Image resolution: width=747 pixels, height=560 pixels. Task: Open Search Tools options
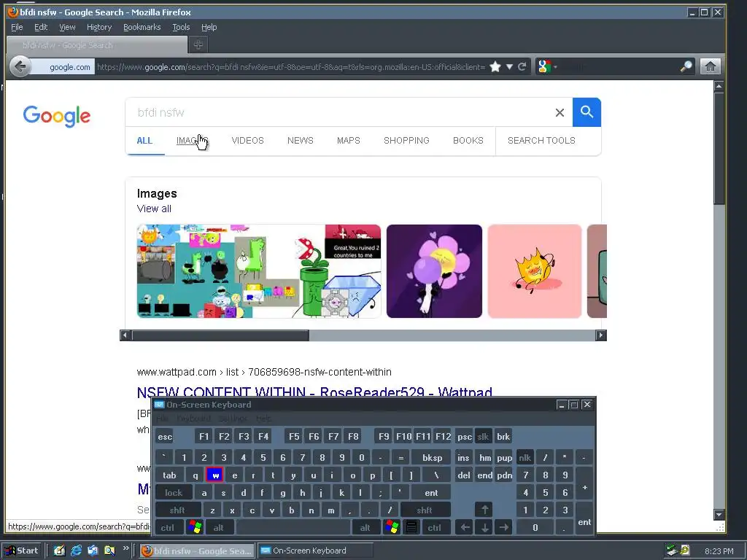click(x=541, y=141)
